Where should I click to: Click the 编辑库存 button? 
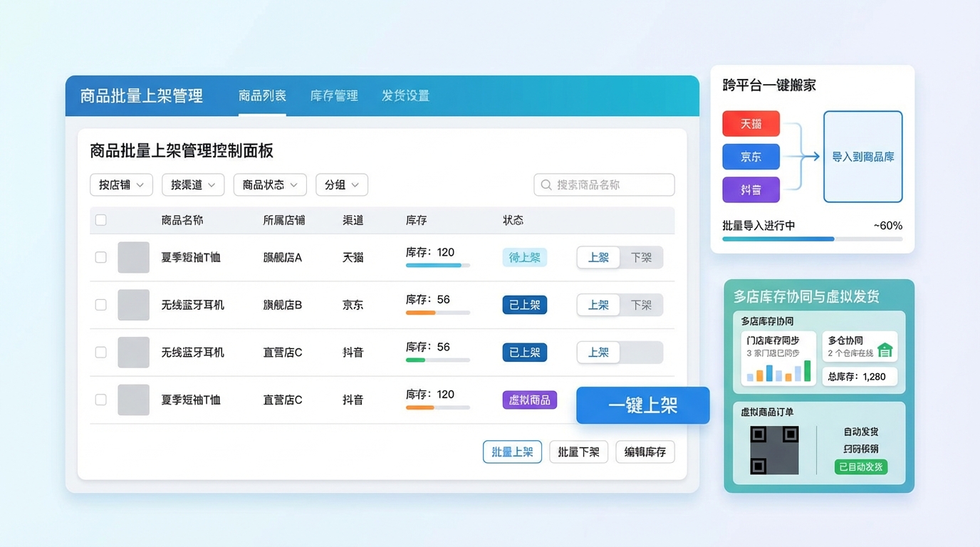pyautogui.click(x=645, y=452)
